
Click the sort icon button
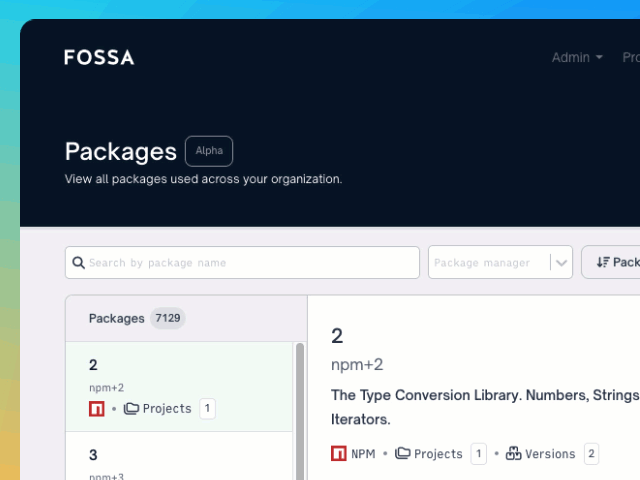point(603,262)
